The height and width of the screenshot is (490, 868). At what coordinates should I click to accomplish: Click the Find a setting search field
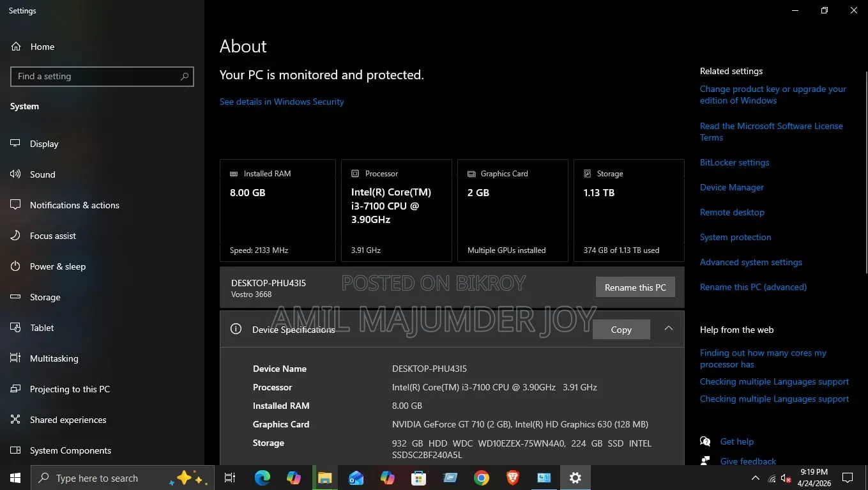click(102, 76)
